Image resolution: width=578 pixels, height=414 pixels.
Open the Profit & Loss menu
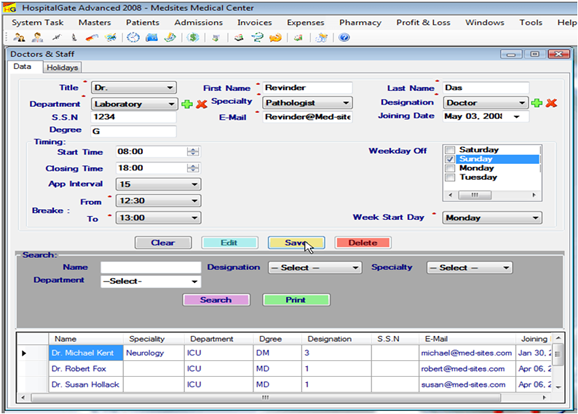pos(423,22)
